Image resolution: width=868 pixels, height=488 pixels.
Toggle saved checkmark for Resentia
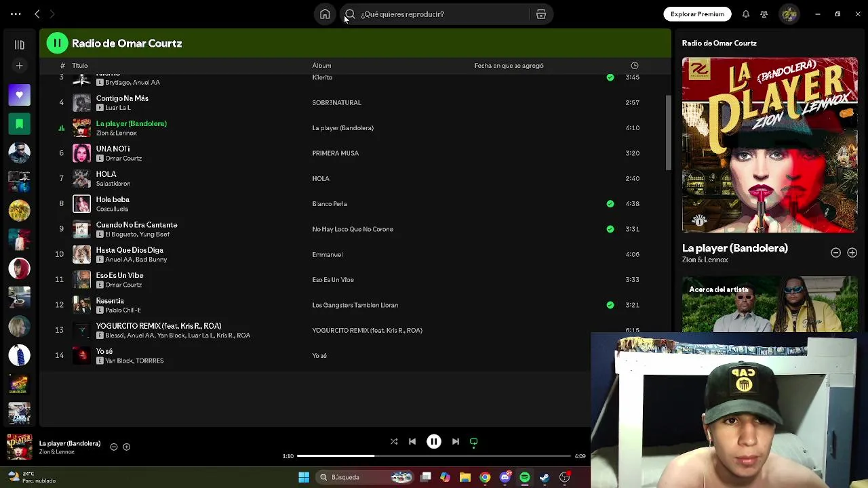(610, 305)
